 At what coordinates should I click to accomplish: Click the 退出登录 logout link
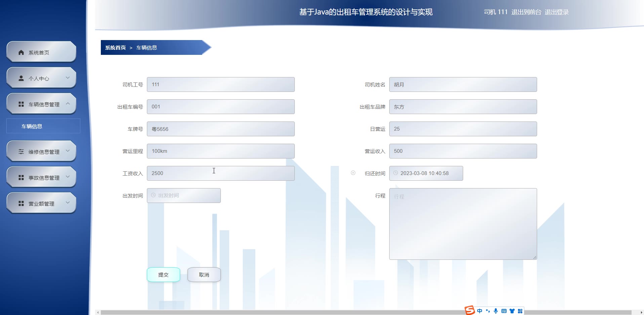pyautogui.click(x=557, y=12)
